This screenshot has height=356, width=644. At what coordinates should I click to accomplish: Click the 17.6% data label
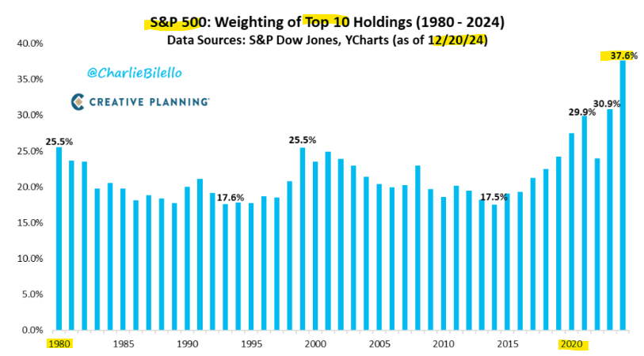(231, 197)
